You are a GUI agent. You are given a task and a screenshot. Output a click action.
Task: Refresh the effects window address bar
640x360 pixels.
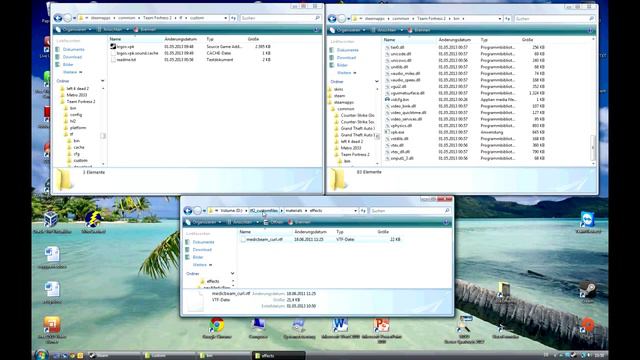363,211
